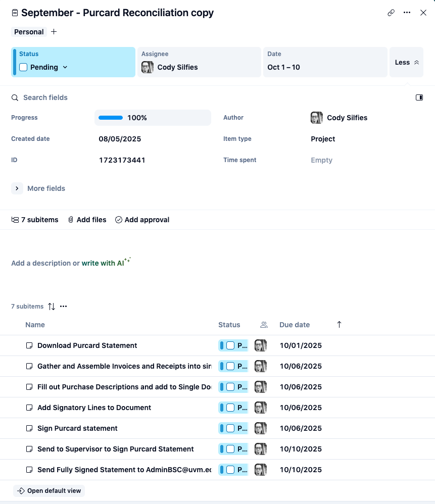This screenshot has width=435, height=504.
Task: Click Cody Silfies assignee avatar
Action: point(148,67)
